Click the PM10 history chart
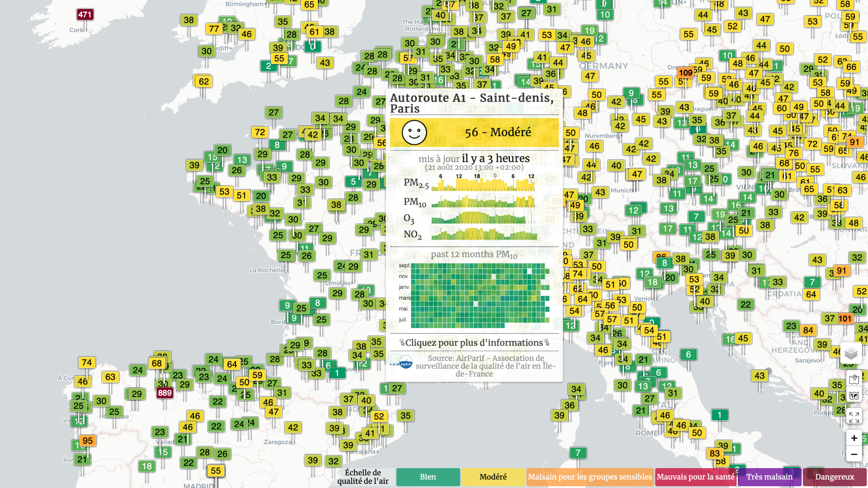868x488 pixels. [483, 201]
